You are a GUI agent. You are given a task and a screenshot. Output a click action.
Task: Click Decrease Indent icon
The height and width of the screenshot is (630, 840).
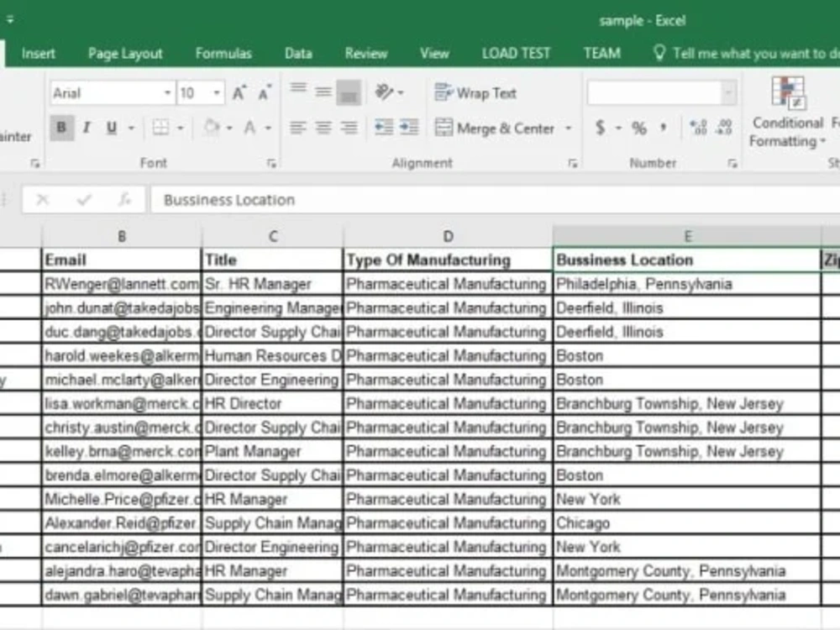[384, 128]
